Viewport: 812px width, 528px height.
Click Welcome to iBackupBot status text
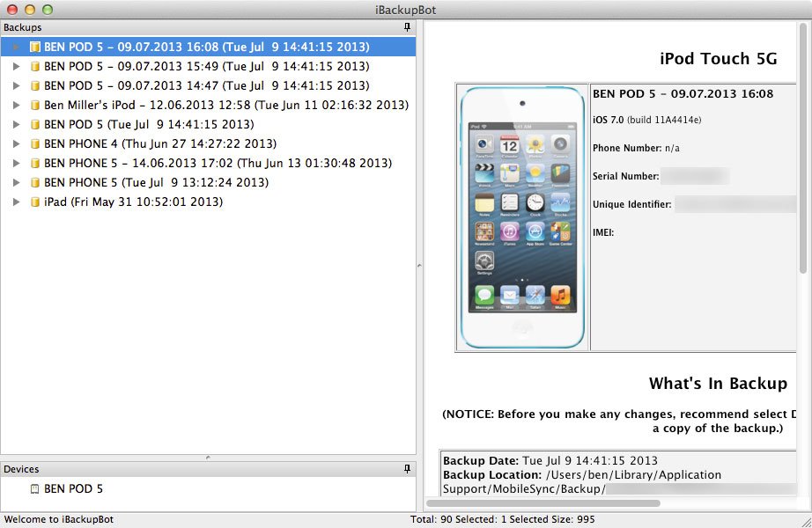(x=58, y=519)
